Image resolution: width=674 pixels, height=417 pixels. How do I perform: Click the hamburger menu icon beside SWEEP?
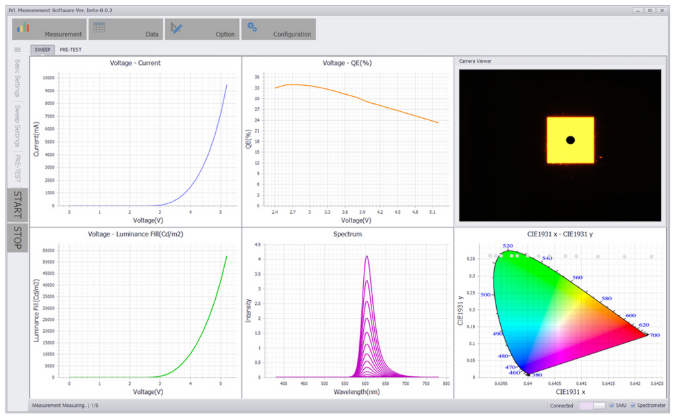tap(18, 50)
